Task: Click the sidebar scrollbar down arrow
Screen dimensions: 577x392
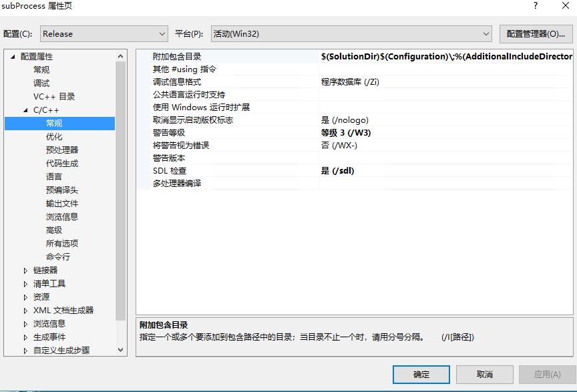Action: pyautogui.click(x=122, y=351)
